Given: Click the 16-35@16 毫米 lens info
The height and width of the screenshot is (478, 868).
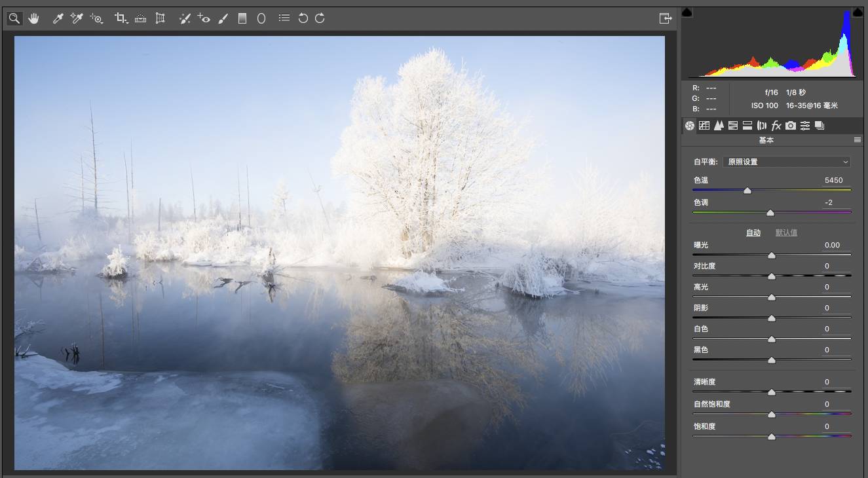Looking at the screenshot, I should tap(811, 105).
